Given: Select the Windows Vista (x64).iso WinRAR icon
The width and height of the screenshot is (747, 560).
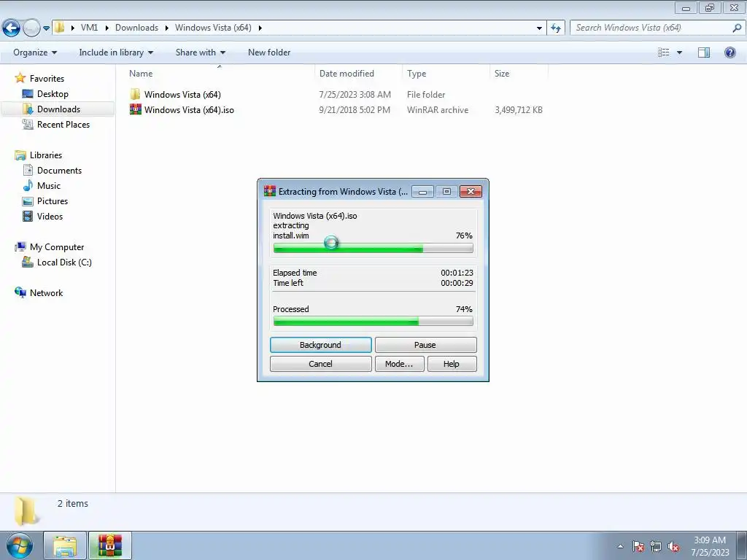Looking at the screenshot, I should tap(135, 109).
